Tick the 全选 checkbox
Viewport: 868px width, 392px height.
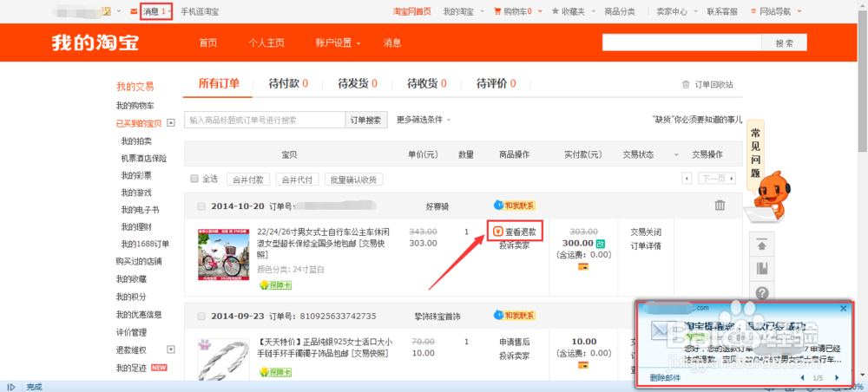click(194, 179)
